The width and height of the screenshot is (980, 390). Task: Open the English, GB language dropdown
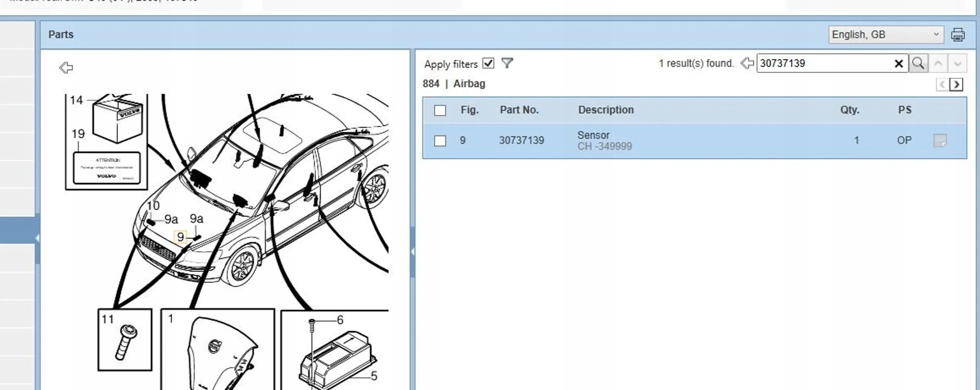886,34
